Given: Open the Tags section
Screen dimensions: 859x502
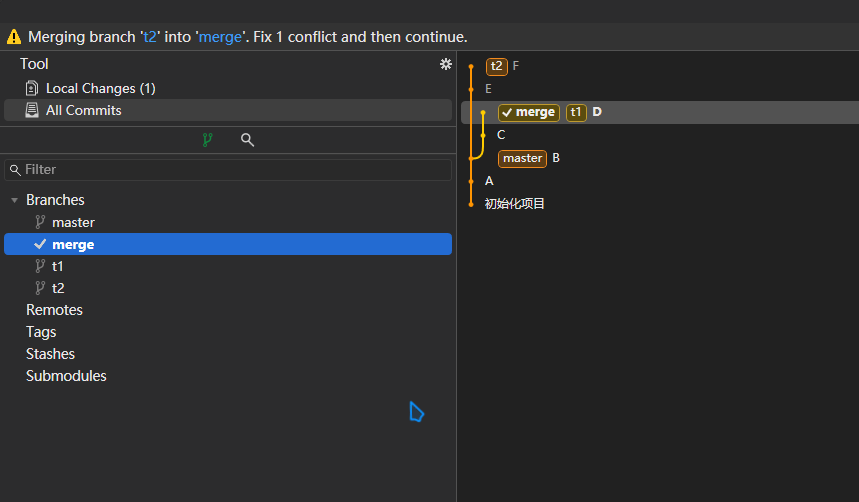Looking at the screenshot, I should tap(41, 332).
